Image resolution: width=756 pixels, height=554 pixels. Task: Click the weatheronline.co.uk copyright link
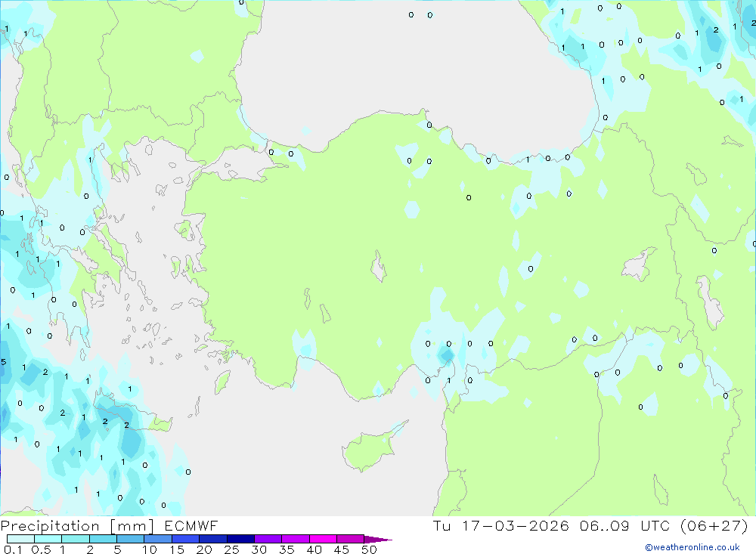coord(692,547)
